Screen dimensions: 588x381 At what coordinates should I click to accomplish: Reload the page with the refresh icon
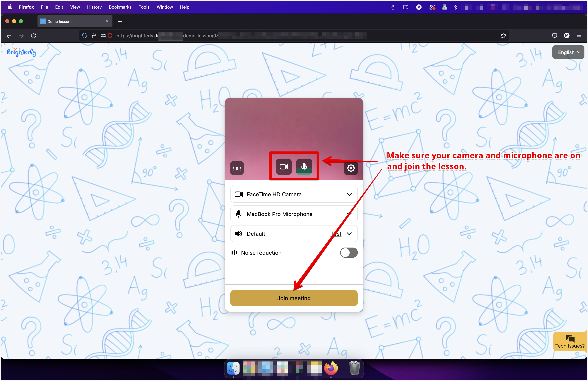[x=34, y=36]
